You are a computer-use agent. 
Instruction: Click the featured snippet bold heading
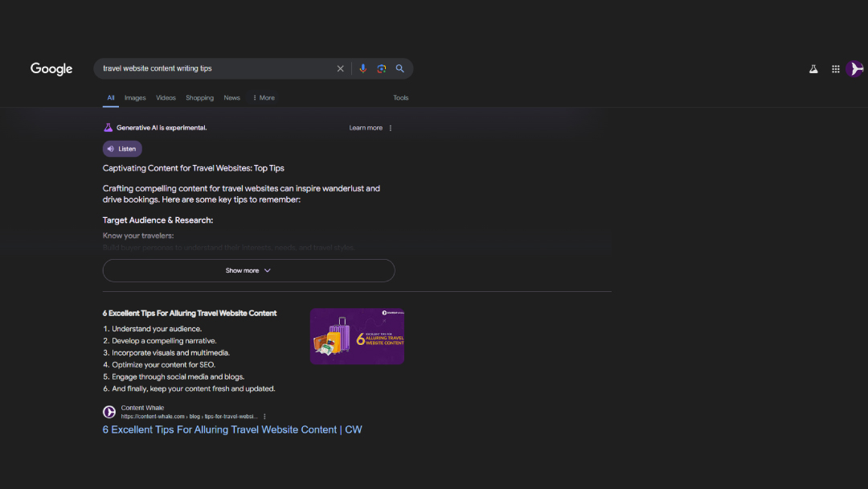[190, 314]
